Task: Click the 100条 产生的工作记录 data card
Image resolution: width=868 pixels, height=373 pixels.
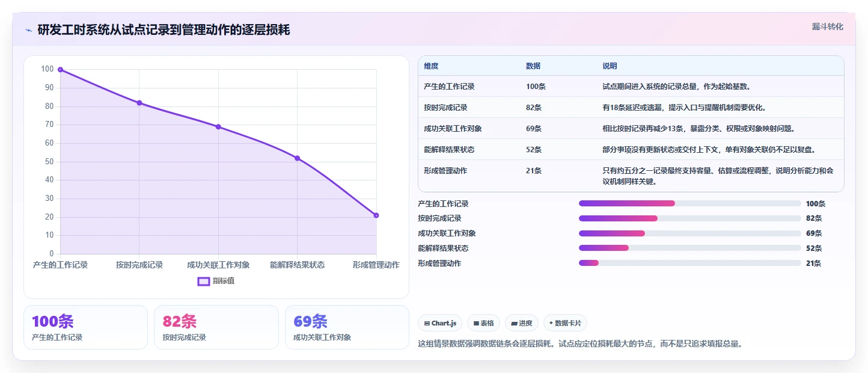Action: point(85,327)
